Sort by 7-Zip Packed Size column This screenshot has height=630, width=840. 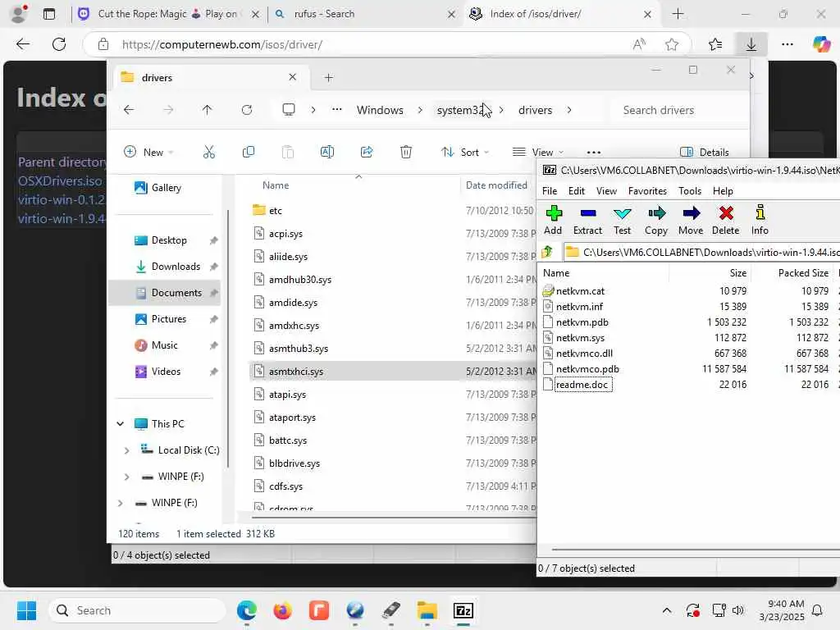(x=803, y=272)
